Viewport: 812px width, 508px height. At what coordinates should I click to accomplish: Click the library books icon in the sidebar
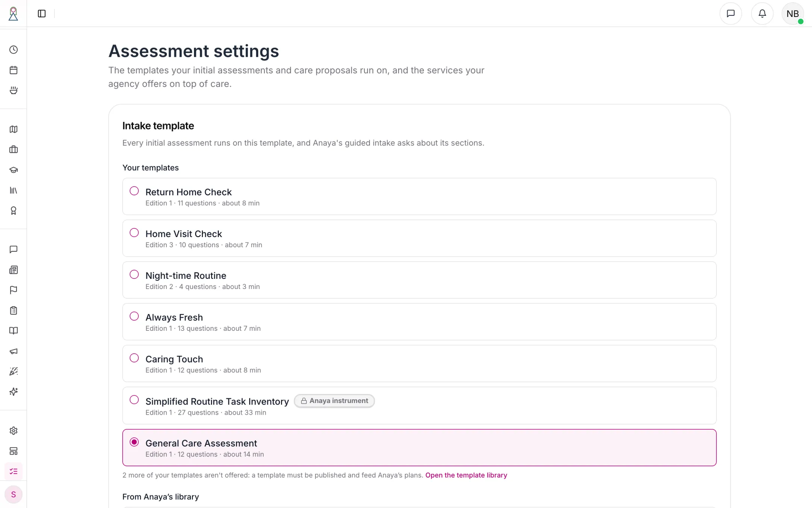(14, 190)
